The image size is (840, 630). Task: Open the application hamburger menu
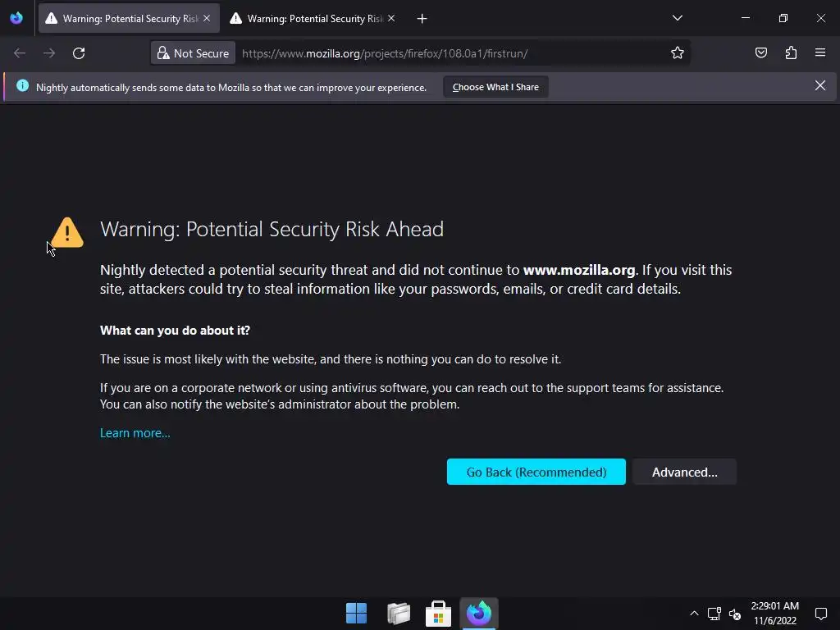pyautogui.click(x=820, y=53)
